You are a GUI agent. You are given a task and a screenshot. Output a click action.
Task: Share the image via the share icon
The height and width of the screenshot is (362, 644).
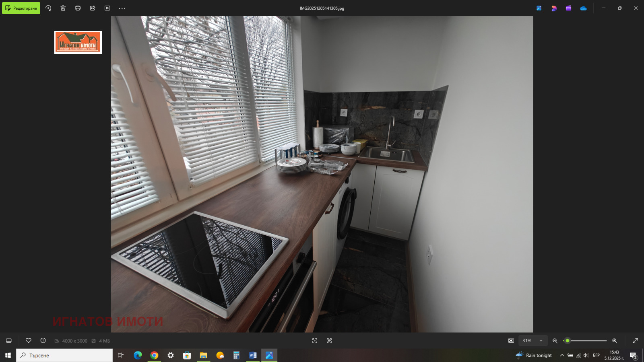tap(93, 8)
